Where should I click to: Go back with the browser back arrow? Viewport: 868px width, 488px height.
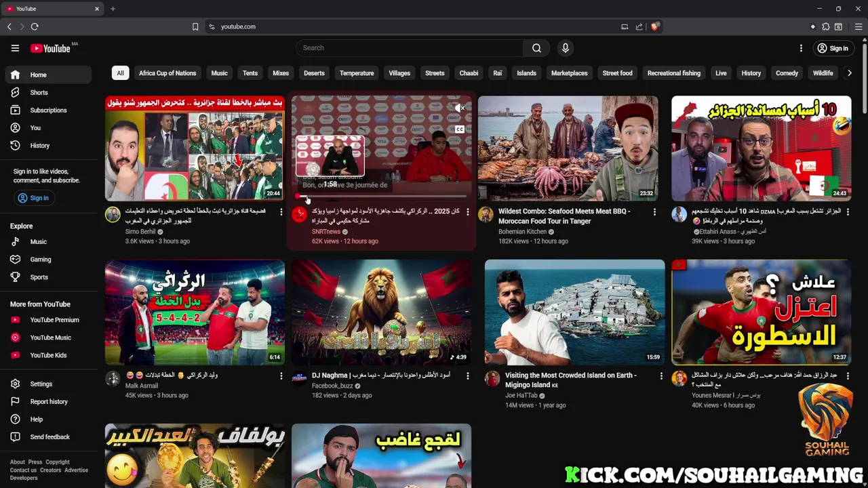click(9, 26)
